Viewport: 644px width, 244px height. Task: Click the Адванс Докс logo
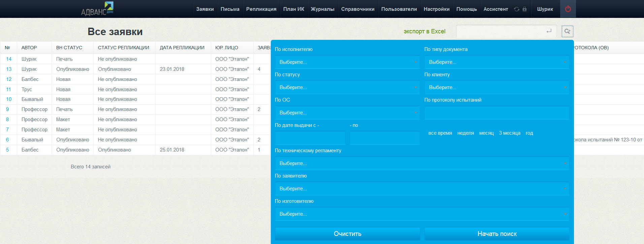coord(97,9)
